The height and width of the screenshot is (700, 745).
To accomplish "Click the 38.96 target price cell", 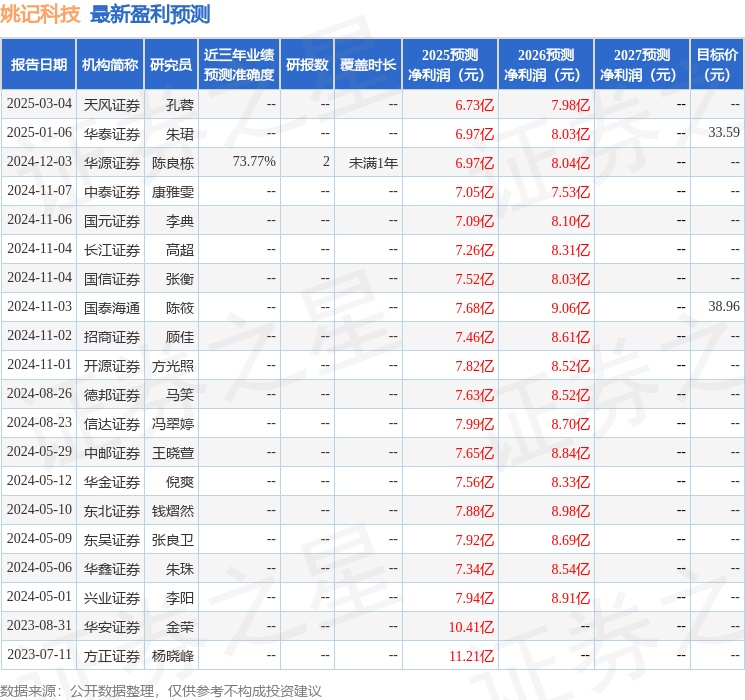I will click(723, 307).
